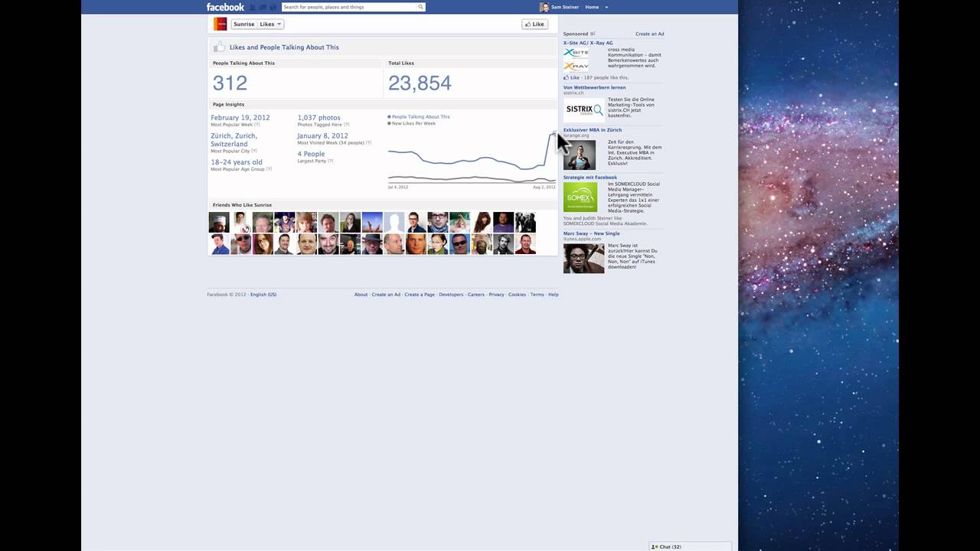Click the sistrix.ch ad URL
This screenshot has height=551, width=980.
(573, 93)
